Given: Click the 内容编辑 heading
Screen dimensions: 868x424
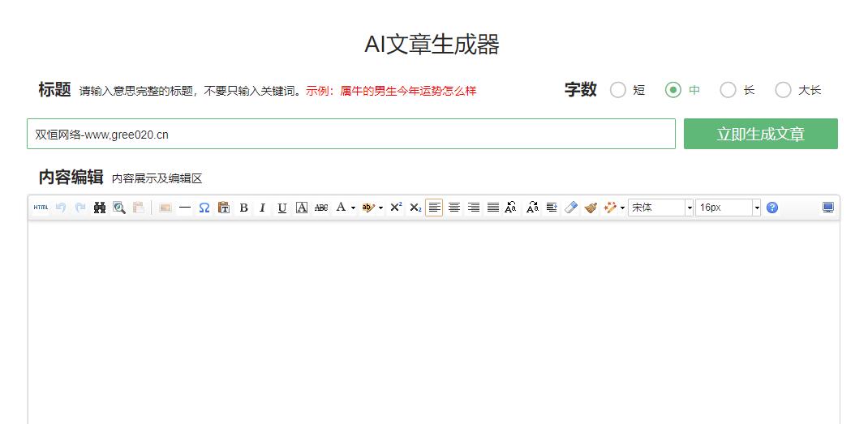Looking at the screenshot, I should (71, 177).
